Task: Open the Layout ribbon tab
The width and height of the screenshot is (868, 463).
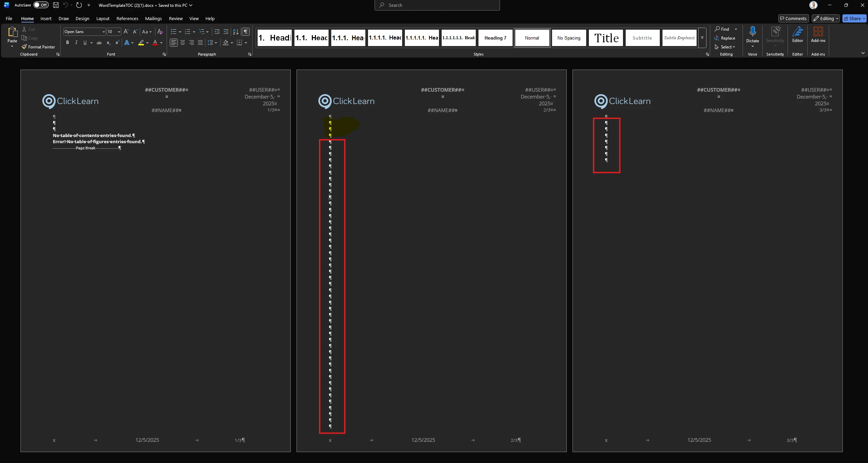Action: pos(103,18)
